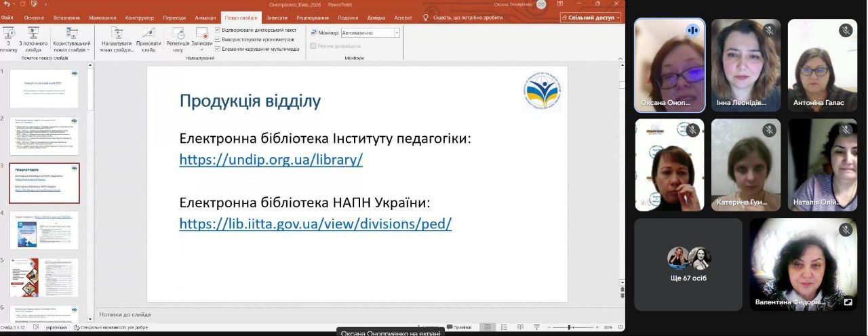Click the user account avatar in title bar
Viewport: 868px width, 336px height.
coord(541,4)
